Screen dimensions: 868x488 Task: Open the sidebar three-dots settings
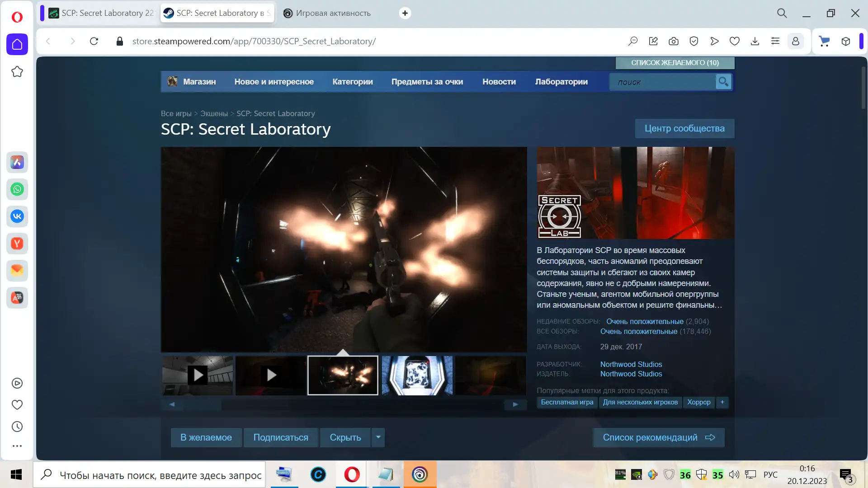click(17, 446)
